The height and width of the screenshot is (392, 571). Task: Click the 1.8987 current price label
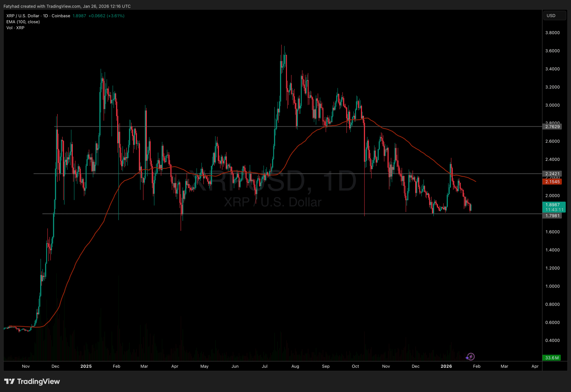pyautogui.click(x=552, y=205)
